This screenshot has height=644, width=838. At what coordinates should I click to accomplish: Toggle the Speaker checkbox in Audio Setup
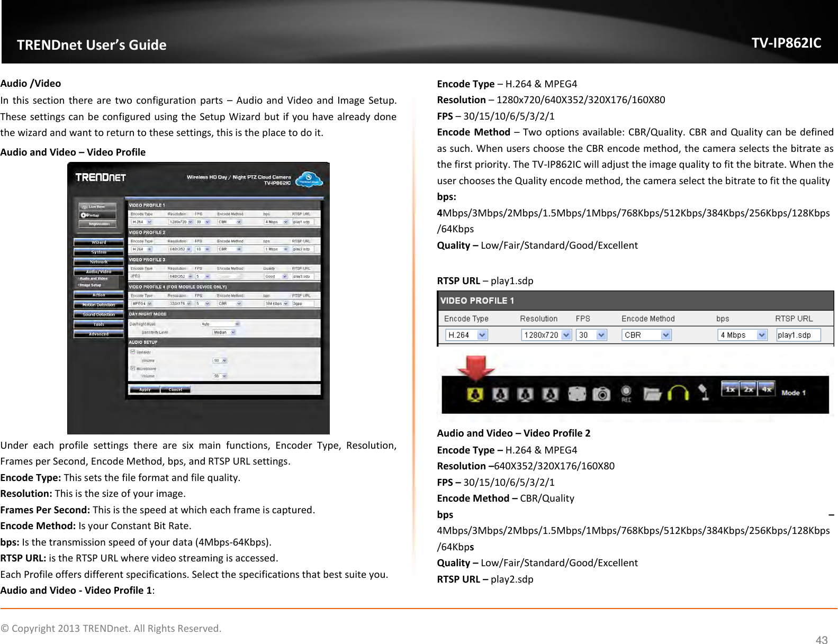pos(133,351)
